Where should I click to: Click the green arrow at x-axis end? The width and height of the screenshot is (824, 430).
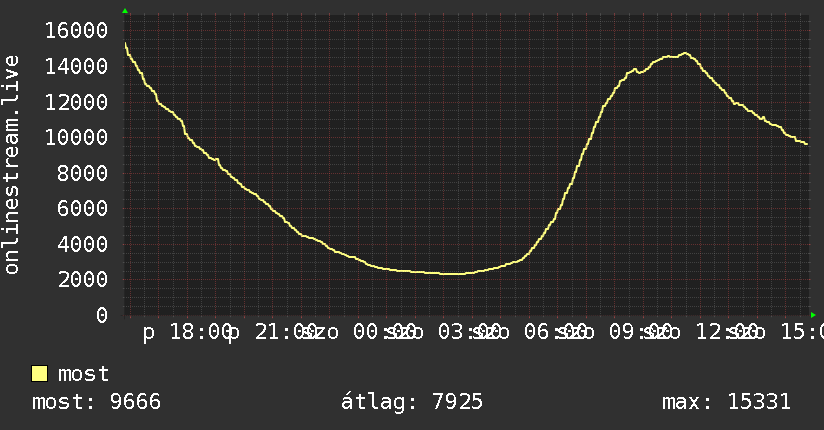coord(813,315)
